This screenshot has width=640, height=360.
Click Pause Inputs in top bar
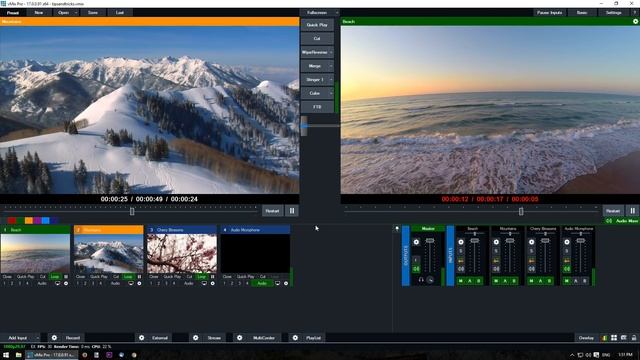pyautogui.click(x=549, y=13)
